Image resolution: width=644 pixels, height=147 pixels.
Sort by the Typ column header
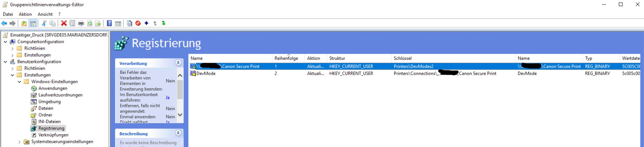601,58
